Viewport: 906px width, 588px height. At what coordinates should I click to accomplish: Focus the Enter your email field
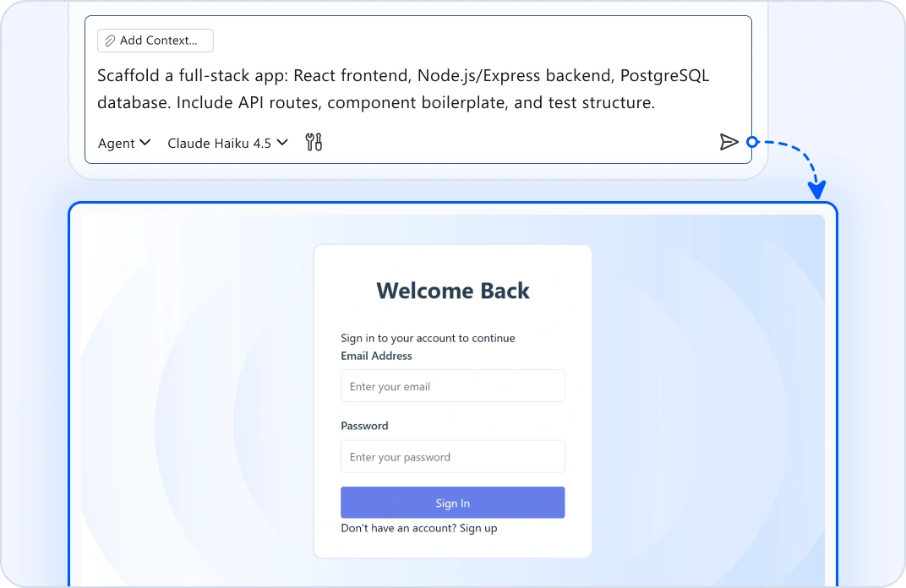pos(452,386)
